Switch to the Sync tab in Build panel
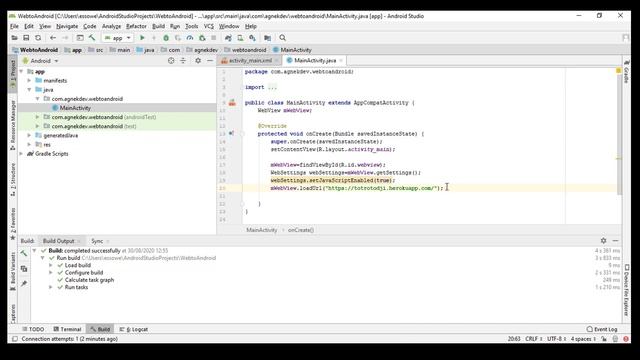Image resolution: width=640 pixels, height=360 pixels. 97,241
